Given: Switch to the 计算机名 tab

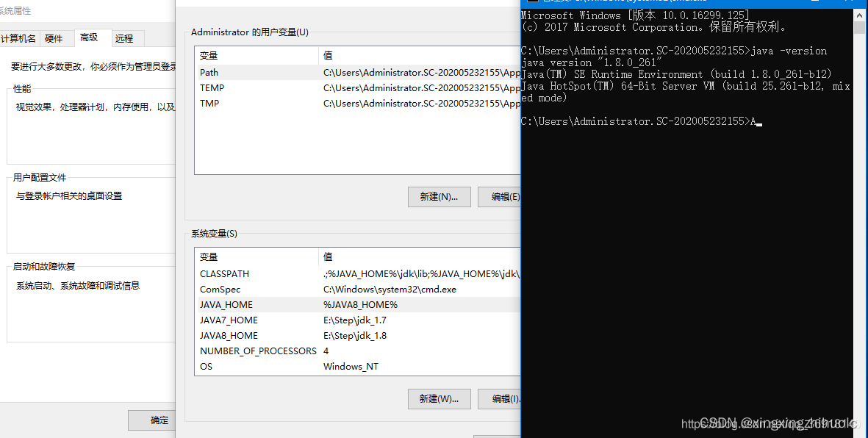Looking at the screenshot, I should point(18,38).
